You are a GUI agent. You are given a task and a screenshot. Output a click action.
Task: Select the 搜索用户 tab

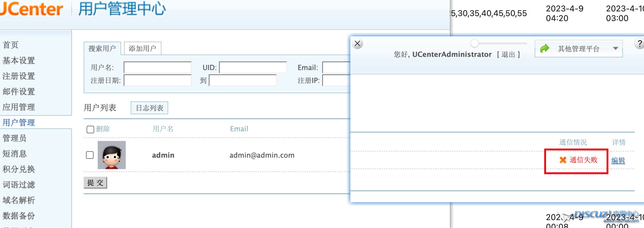point(102,48)
